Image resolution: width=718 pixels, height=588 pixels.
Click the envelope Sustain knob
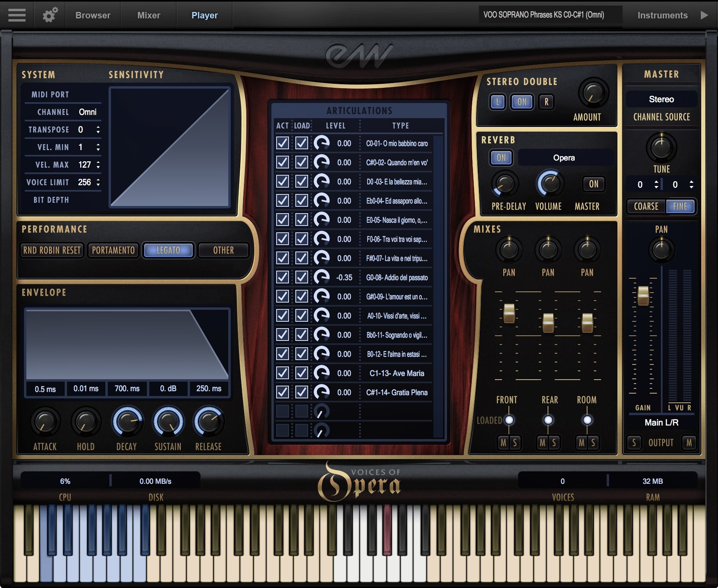point(168,421)
